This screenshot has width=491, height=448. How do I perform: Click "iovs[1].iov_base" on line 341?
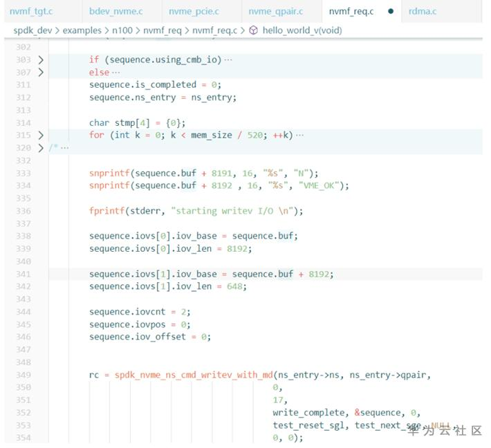pyautogui.click(x=176, y=274)
